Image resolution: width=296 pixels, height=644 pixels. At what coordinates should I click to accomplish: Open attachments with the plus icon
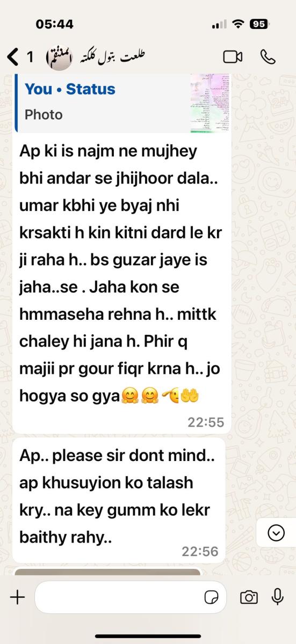(x=17, y=597)
